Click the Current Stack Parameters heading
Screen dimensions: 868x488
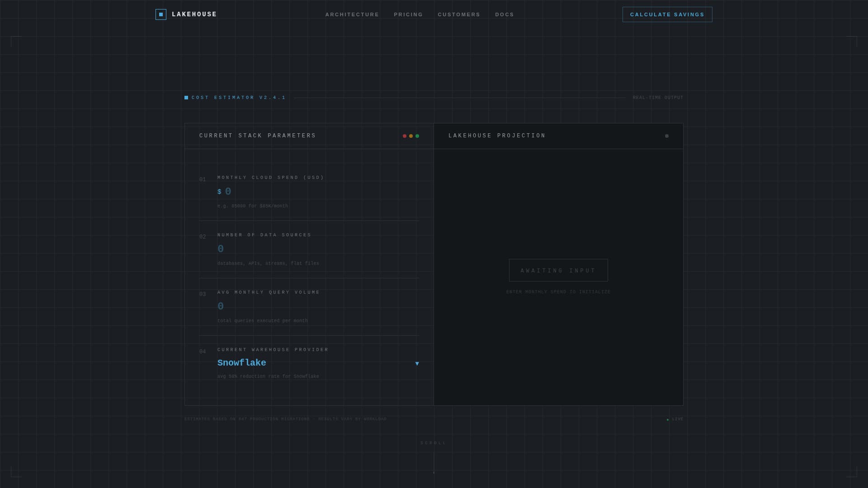[258, 136]
